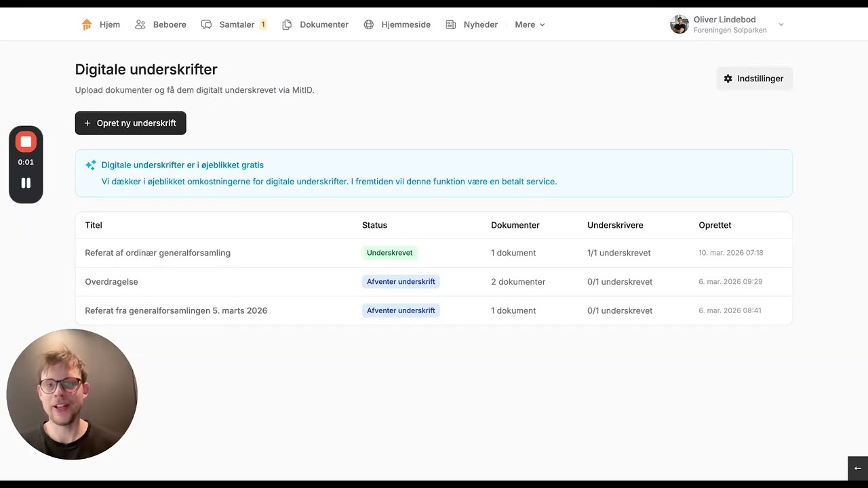Open the Oliver Lindebod account chevron
This screenshot has width=868, height=488.
(781, 24)
